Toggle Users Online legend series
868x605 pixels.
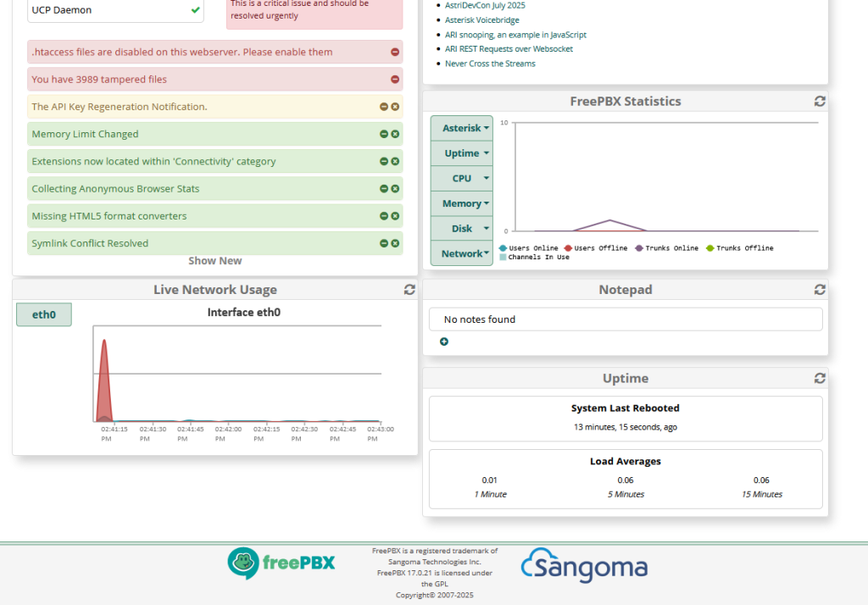[529, 248]
